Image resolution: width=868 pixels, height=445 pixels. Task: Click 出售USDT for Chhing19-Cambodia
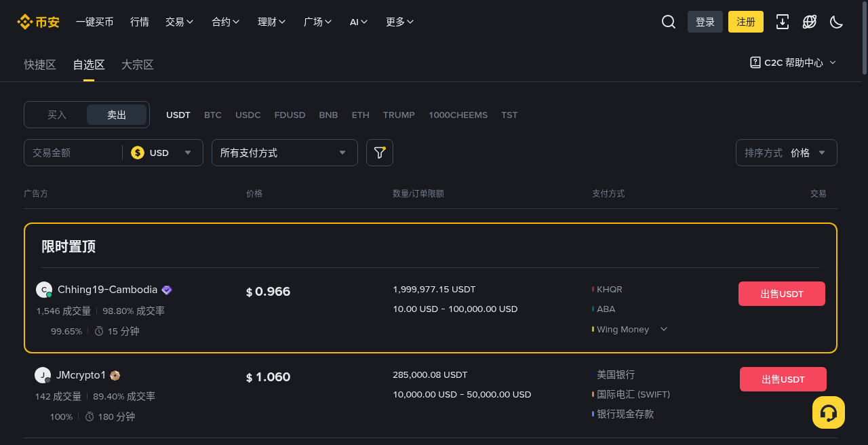(x=782, y=294)
